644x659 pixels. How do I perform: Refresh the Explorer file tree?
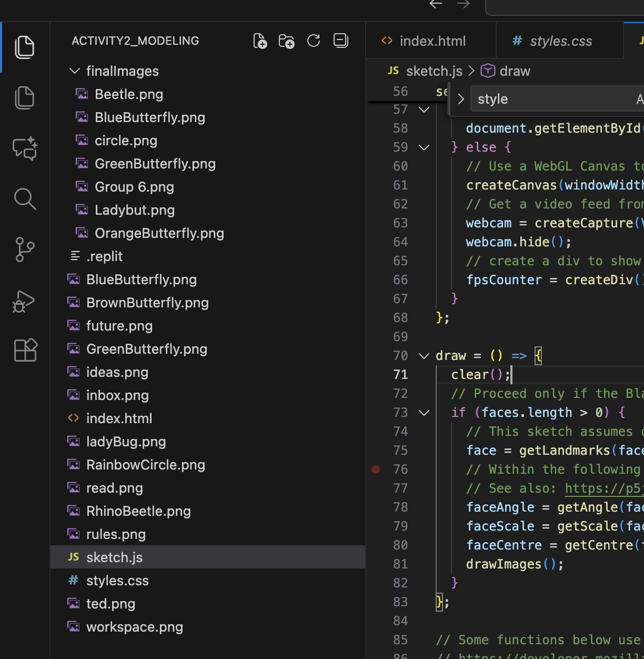[x=314, y=41]
